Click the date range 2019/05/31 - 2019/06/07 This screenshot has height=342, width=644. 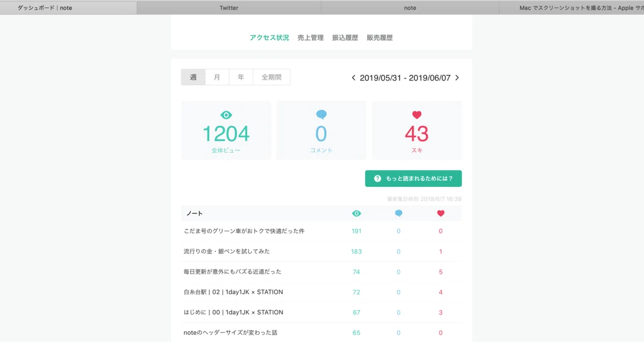click(405, 78)
